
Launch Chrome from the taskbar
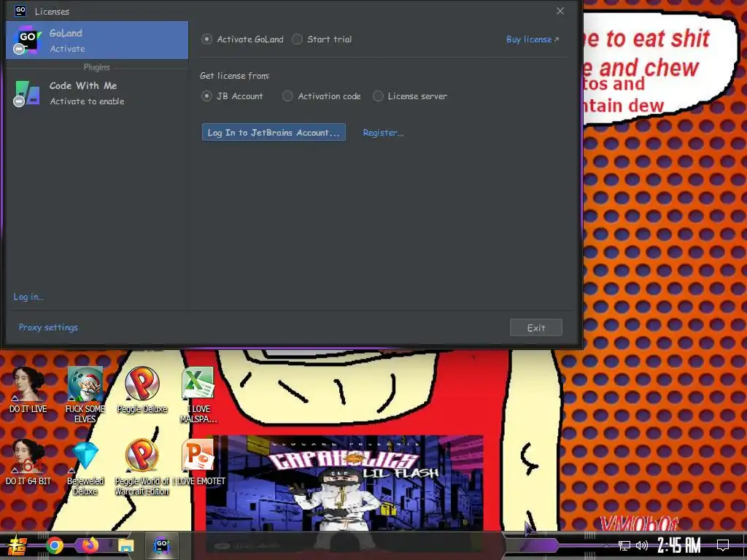pos(55,545)
